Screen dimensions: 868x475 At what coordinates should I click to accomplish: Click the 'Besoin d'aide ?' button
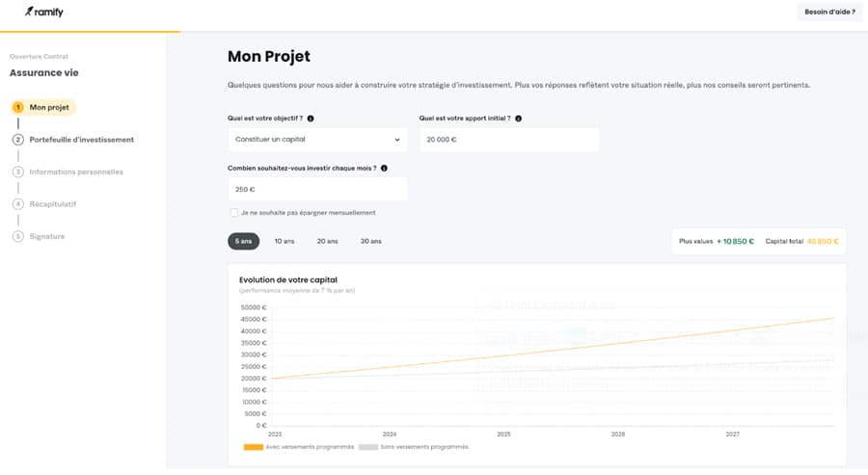pos(829,13)
